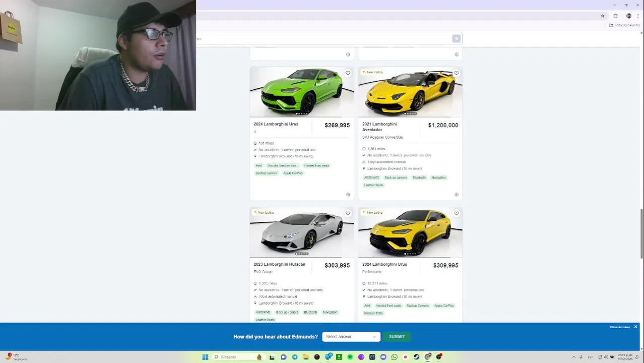Click the $309,995 price

(445, 265)
